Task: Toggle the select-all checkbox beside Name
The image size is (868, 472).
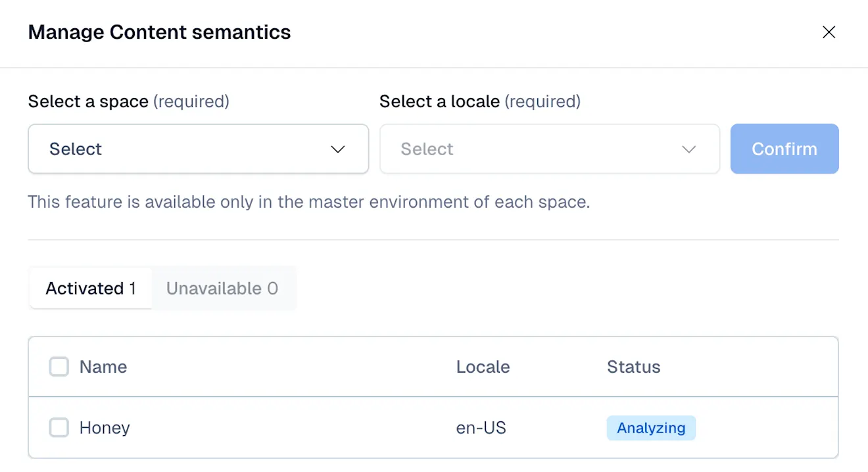Action: pyautogui.click(x=59, y=367)
